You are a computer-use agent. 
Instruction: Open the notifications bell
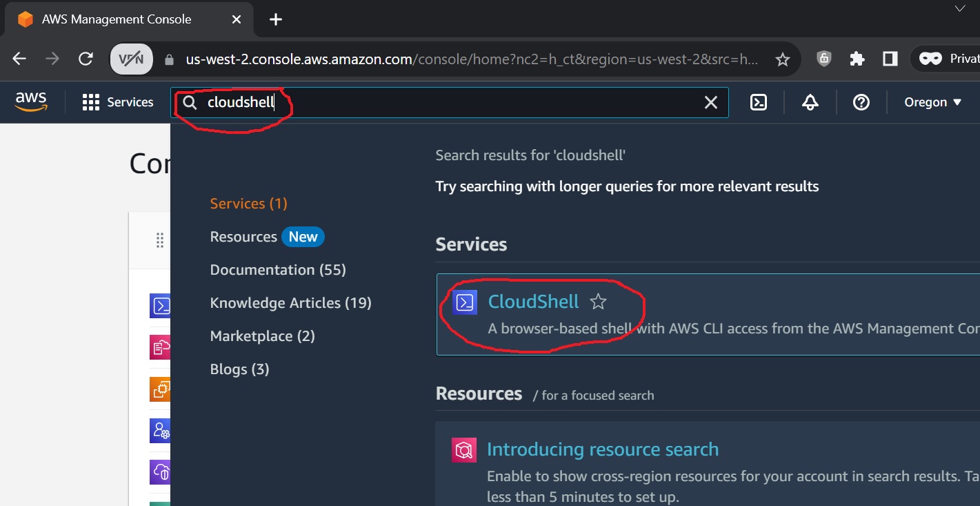(x=810, y=102)
